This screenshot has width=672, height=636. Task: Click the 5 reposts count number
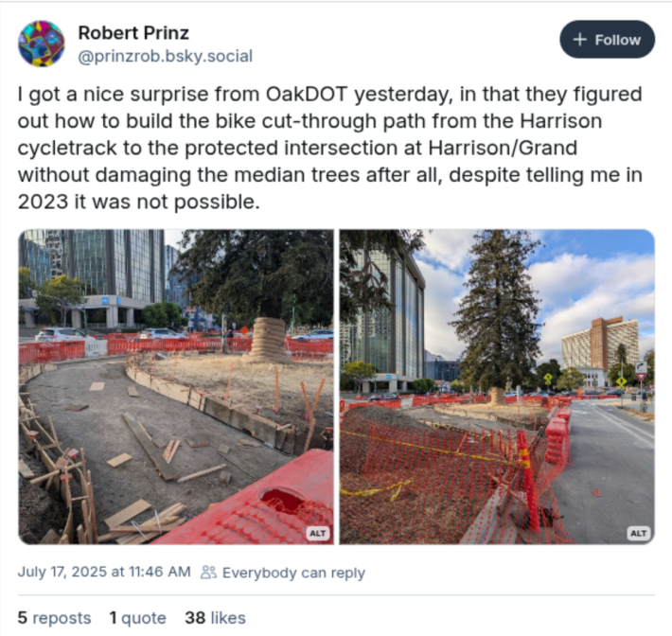click(x=23, y=618)
